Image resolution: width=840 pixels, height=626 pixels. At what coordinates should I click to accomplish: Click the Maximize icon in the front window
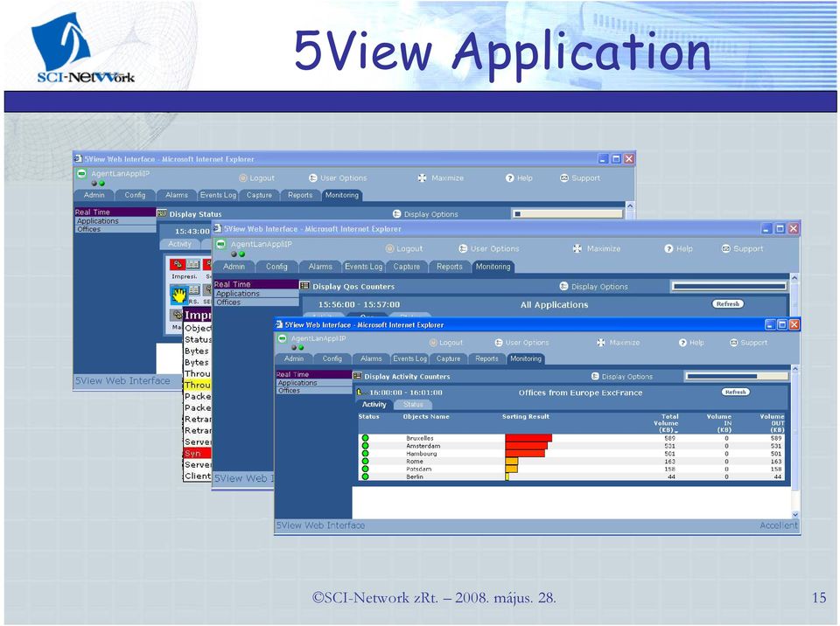(x=601, y=343)
